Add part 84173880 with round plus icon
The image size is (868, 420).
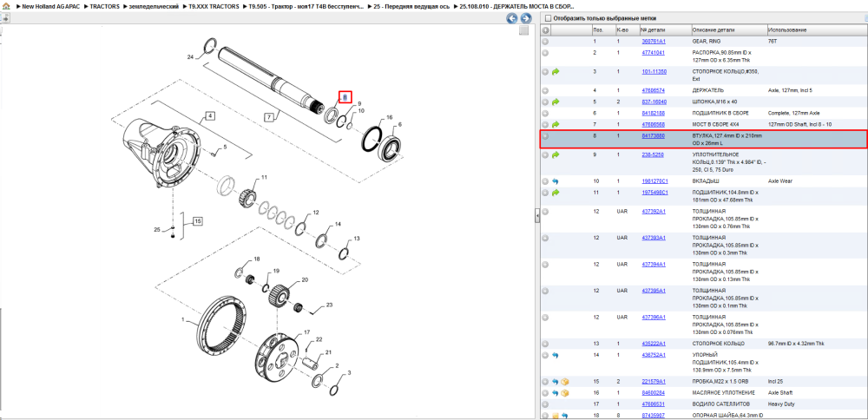[x=545, y=135]
